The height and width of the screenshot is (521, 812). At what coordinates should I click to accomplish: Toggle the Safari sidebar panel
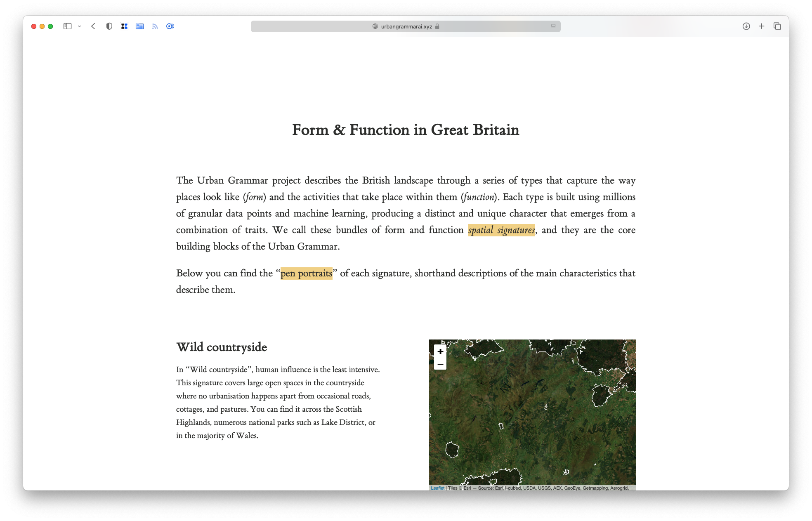(x=67, y=26)
